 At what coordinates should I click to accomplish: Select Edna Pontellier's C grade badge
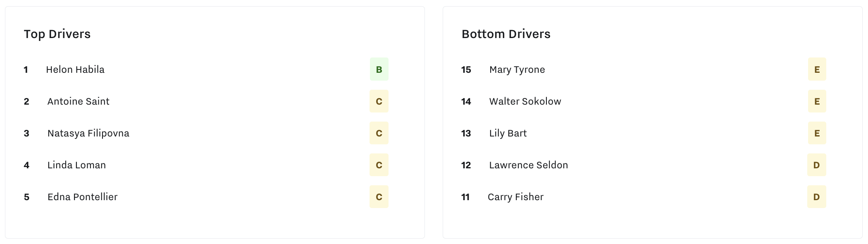[x=379, y=197]
